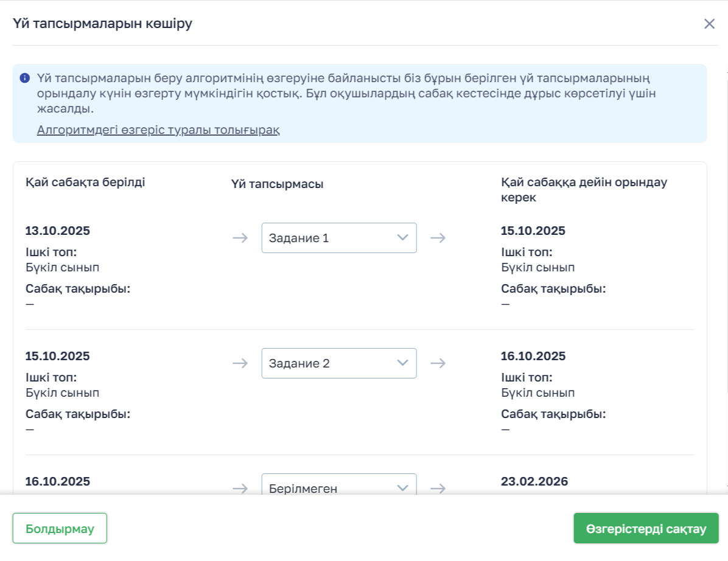Click the 15.10.2025 due date in first row
The image size is (728, 561).
point(533,231)
